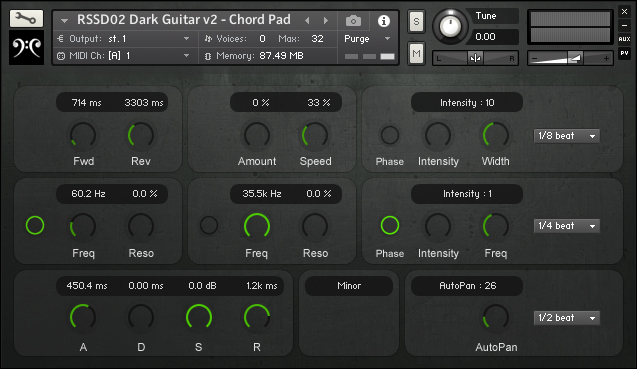This screenshot has height=369, width=637.
Task: Toggle the low filter enable circle
Action: coord(35,225)
